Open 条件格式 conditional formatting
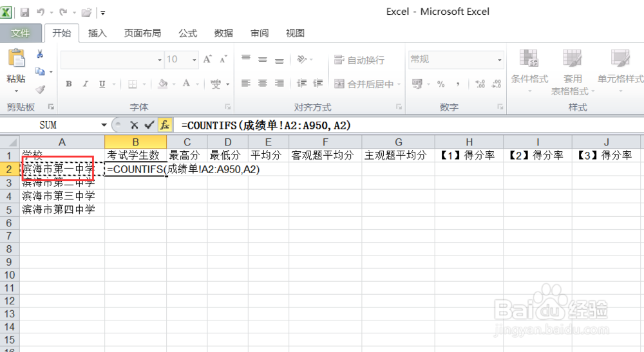 [x=529, y=71]
